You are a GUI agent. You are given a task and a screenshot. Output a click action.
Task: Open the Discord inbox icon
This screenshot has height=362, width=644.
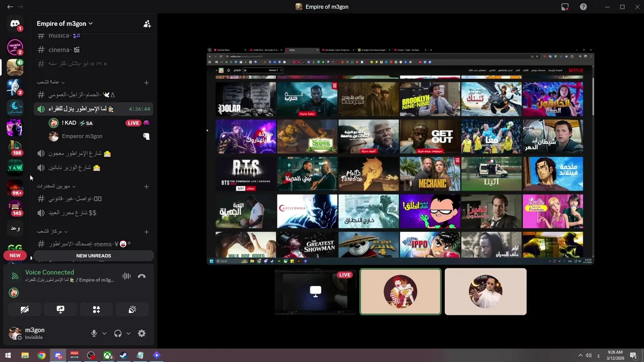pos(565,7)
